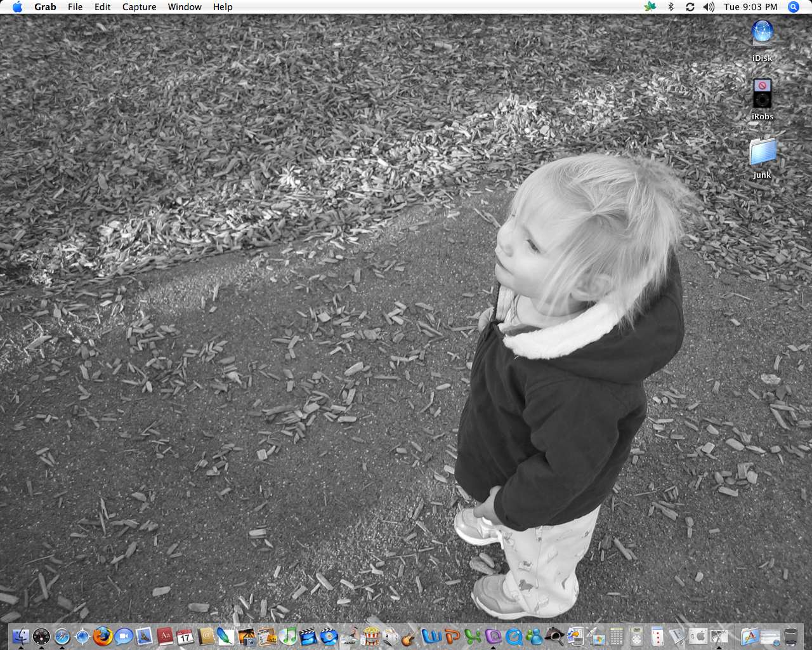
Task: Open System Preferences Apple icon
Action: point(698,636)
